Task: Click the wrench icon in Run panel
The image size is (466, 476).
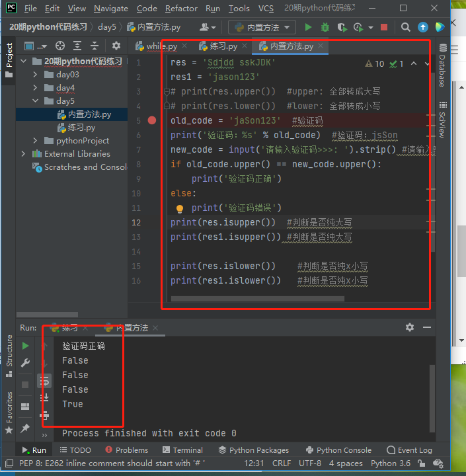Action: click(26, 363)
